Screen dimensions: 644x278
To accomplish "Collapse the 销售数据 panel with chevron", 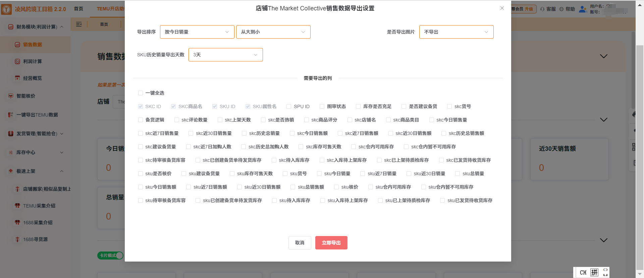I will click(604, 56).
